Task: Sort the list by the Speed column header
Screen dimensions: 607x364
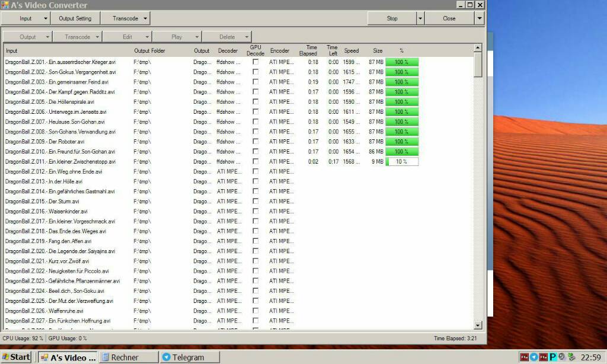Action: (351, 51)
